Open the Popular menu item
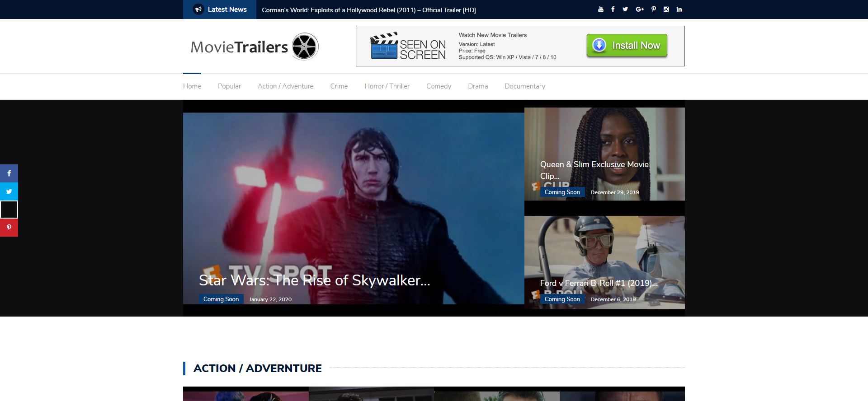Screen dimensions: 868x401 coord(229,86)
